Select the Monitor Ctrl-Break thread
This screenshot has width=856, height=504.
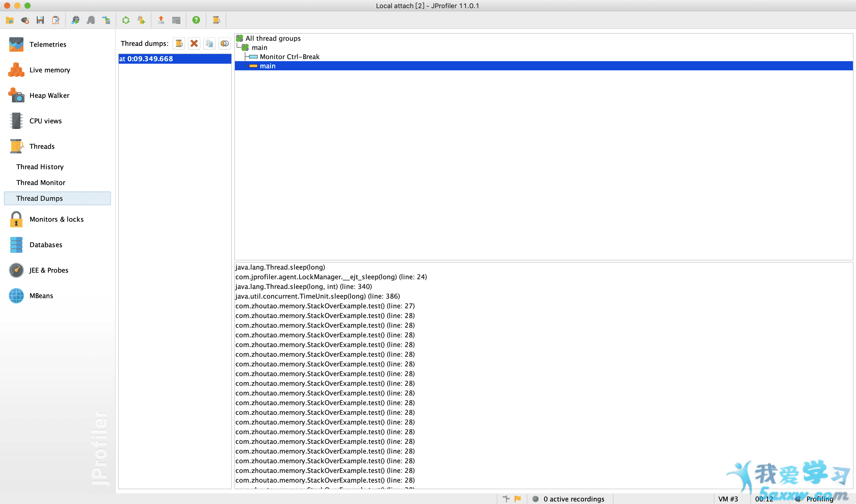point(289,57)
